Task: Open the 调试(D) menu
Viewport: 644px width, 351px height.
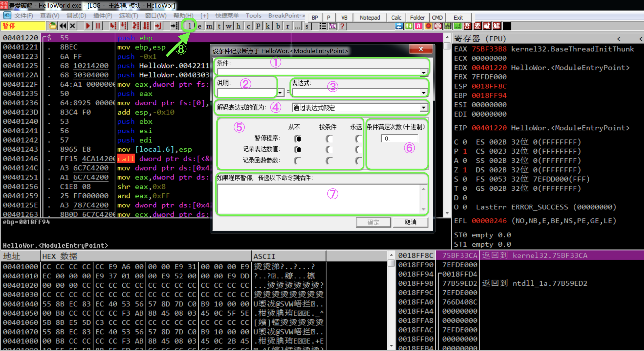Action: coord(76,16)
